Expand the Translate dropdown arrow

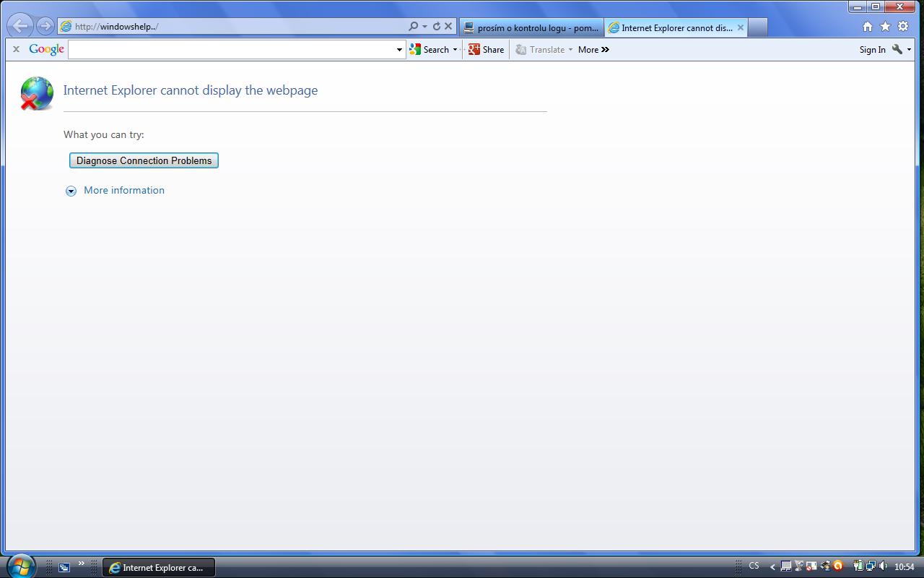(570, 50)
